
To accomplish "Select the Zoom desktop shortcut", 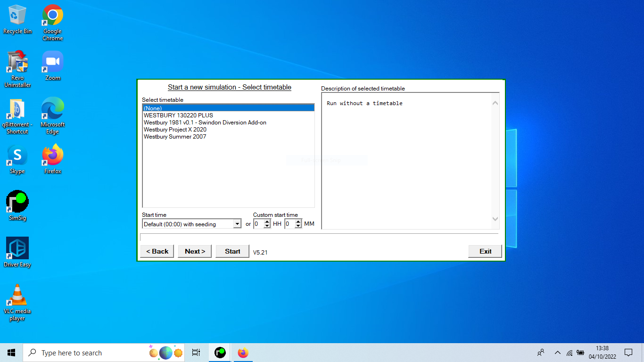I will tap(53, 66).
